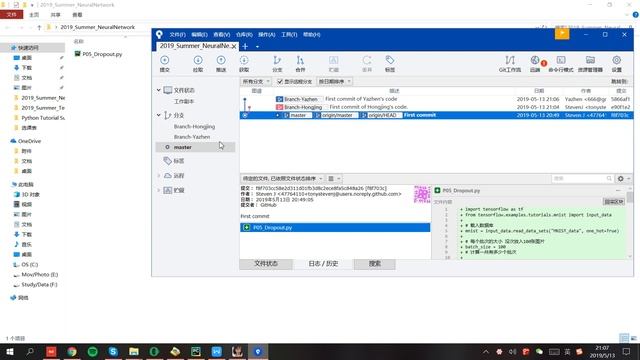Image resolution: width=640 pixels, height=360 pixels.
Task: Open Chrome from the Windows taskbar
Action: click(x=72, y=351)
